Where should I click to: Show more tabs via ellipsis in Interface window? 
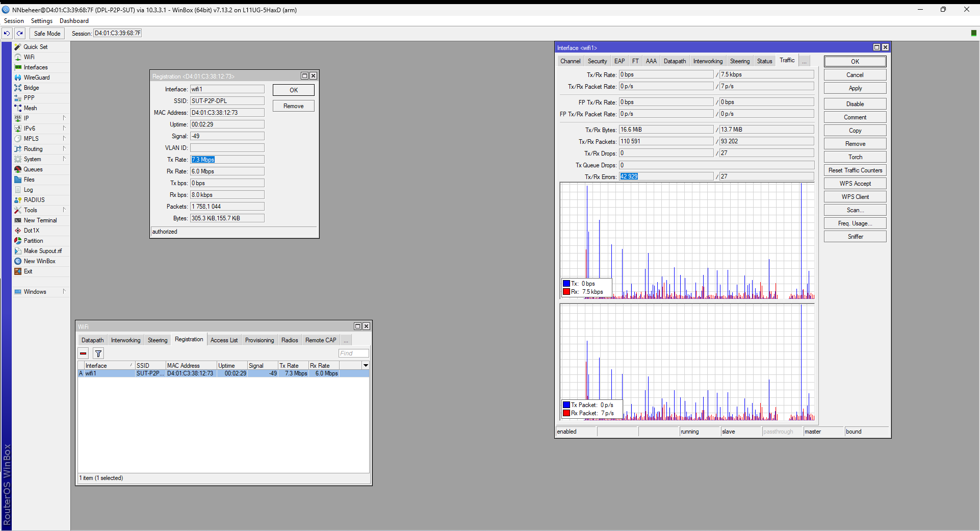pyautogui.click(x=804, y=61)
